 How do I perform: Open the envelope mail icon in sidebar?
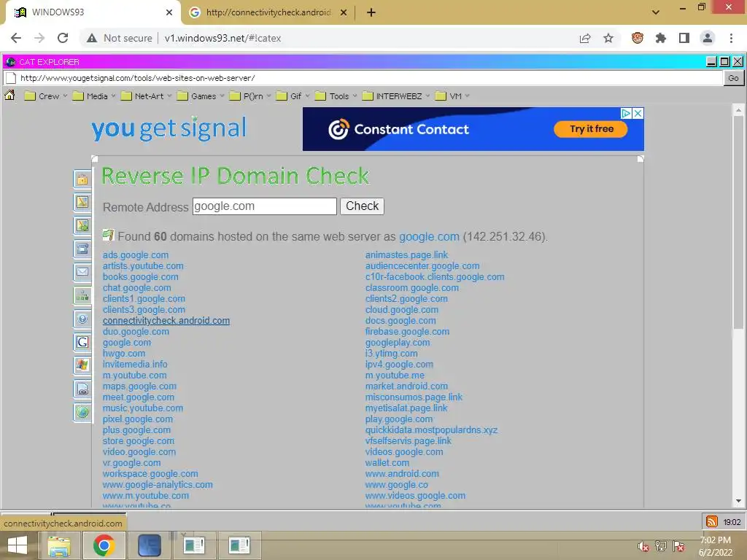point(82,272)
